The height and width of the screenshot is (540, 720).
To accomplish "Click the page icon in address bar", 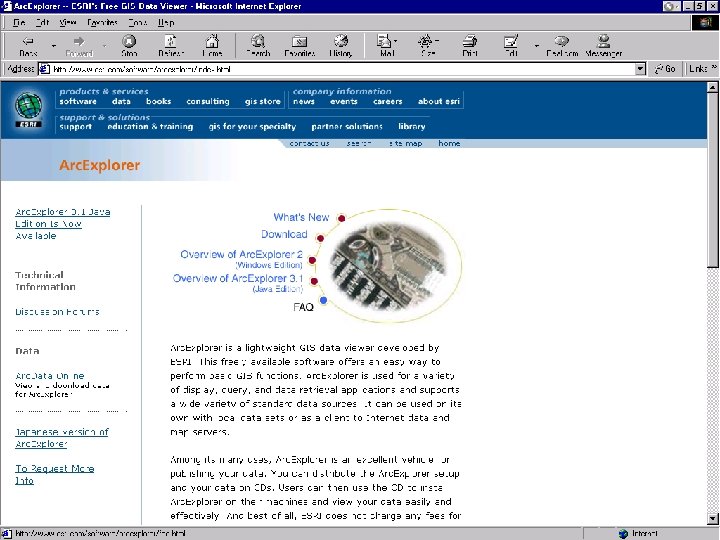I will (44, 69).
